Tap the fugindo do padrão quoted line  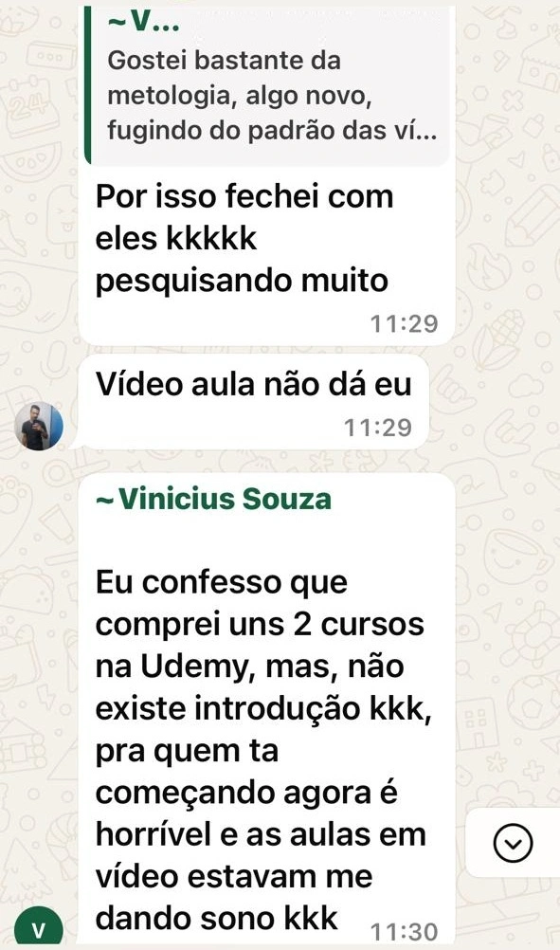[x=272, y=130]
